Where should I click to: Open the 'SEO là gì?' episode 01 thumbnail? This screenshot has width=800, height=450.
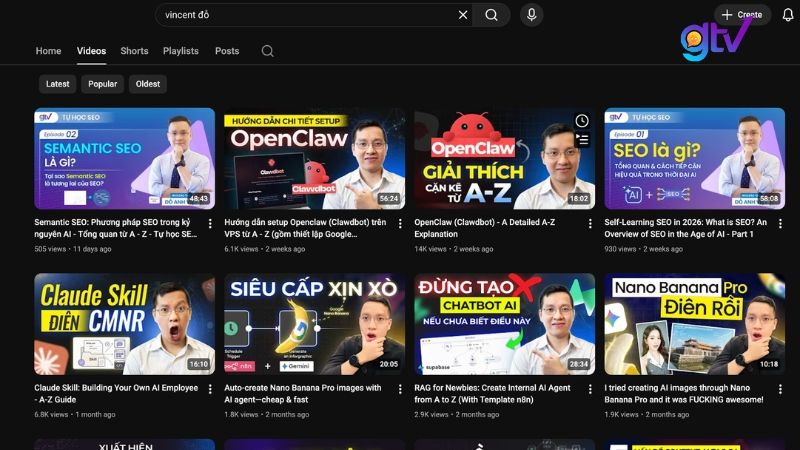point(694,159)
